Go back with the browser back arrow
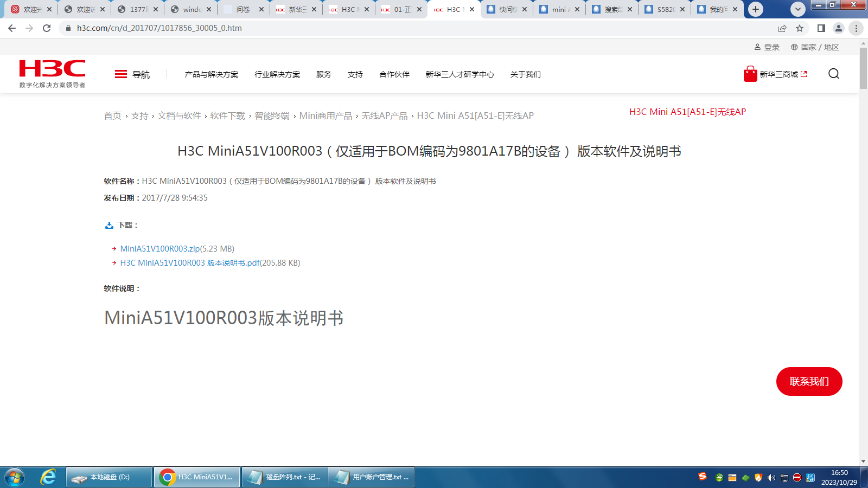The height and width of the screenshot is (488, 868). pos(12,28)
